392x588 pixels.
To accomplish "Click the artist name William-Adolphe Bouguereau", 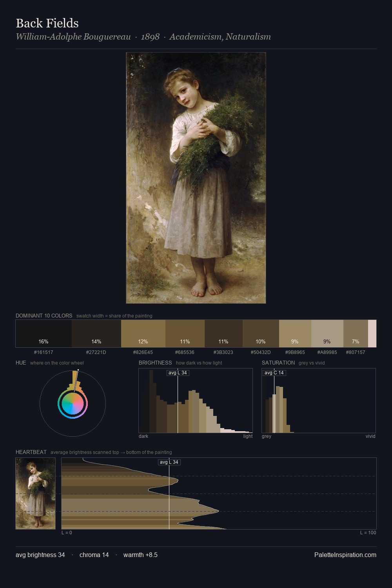I will point(73,37).
